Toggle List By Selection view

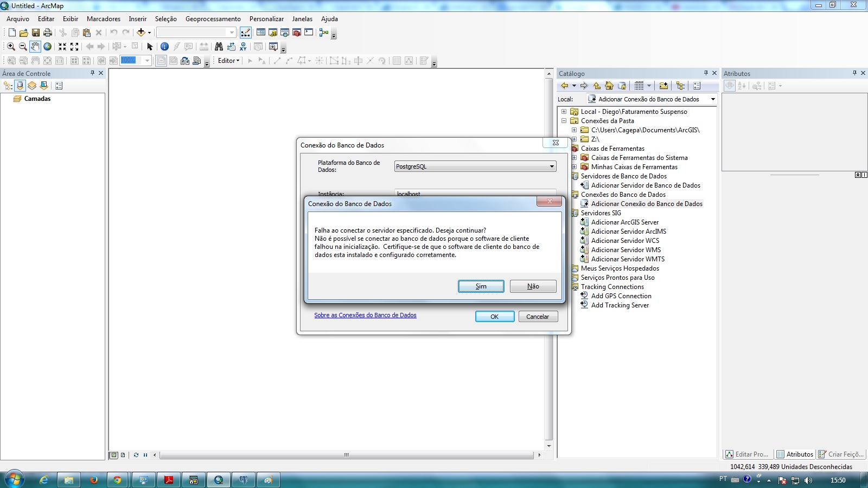[44, 86]
